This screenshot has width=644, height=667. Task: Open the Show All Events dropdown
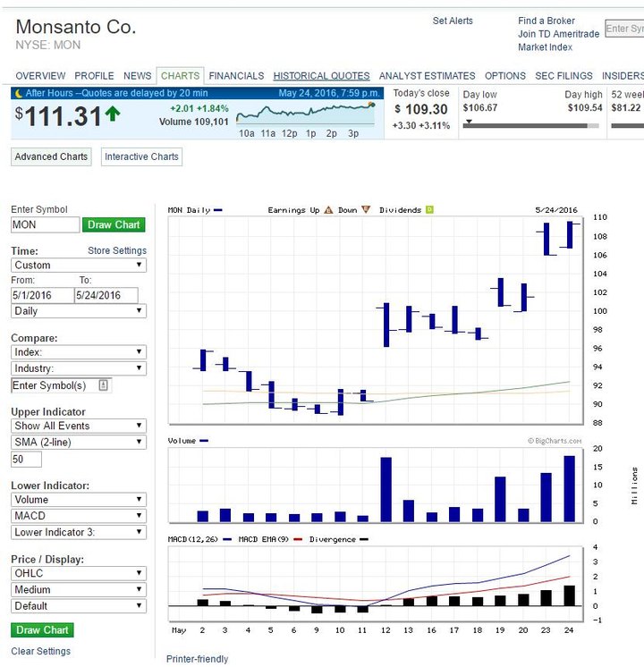pos(79,426)
